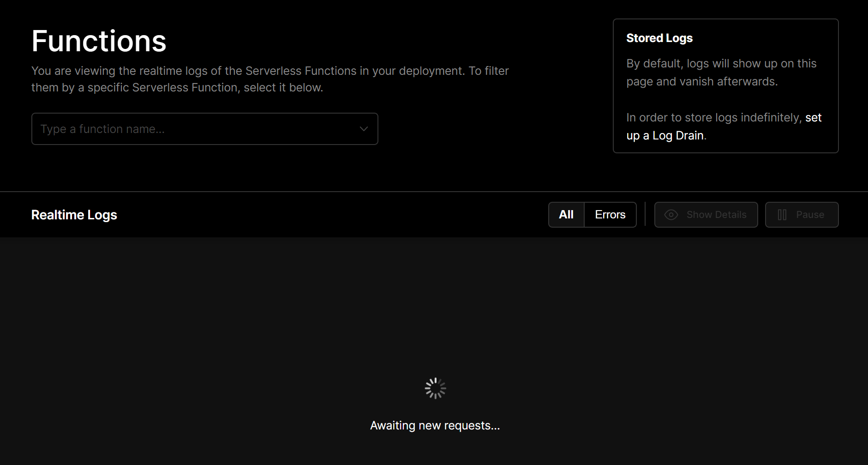The width and height of the screenshot is (868, 465).
Task: Switch to the Errors filter tab
Action: coord(610,215)
